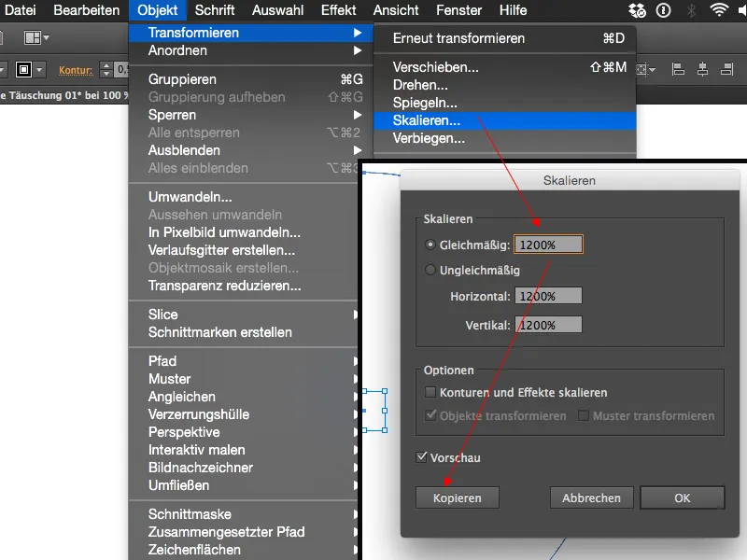Choose Spiegeln... from the submenu
Viewport: 747px width, 560px height.
coord(505,103)
